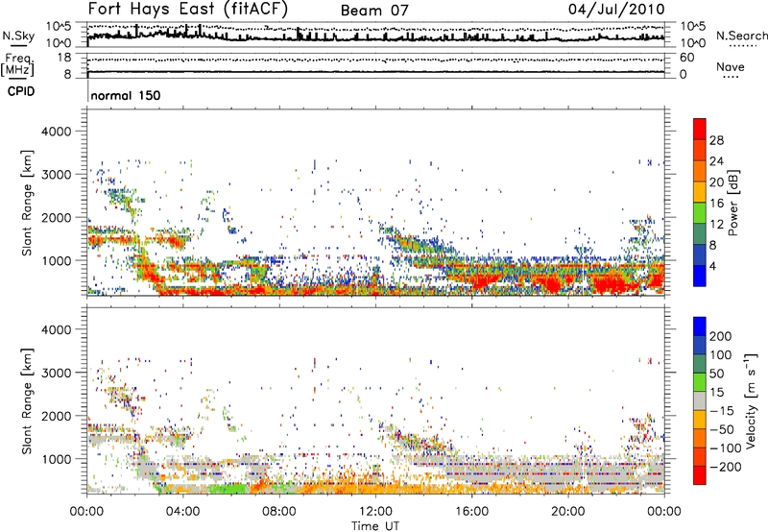Click the 'N.Sky' legend label
This screenshot has width=768, height=532.
pos(18,36)
